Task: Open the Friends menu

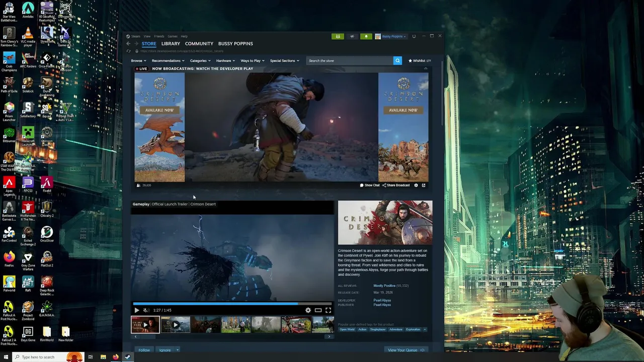Action: click(159, 36)
